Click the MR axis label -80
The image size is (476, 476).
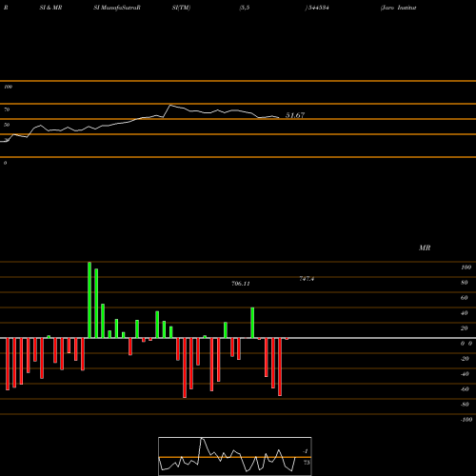click(x=465, y=405)
